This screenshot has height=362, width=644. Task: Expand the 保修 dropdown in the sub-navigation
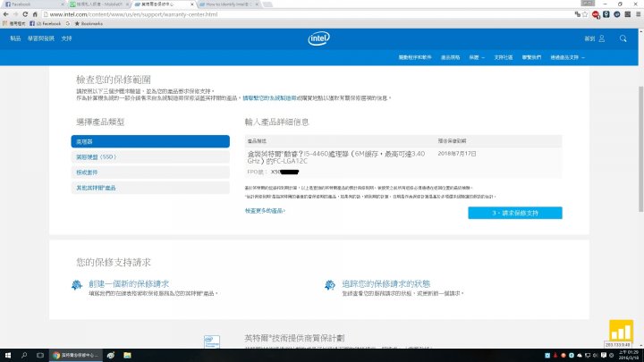pyautogui.click(x=477, y=57)
